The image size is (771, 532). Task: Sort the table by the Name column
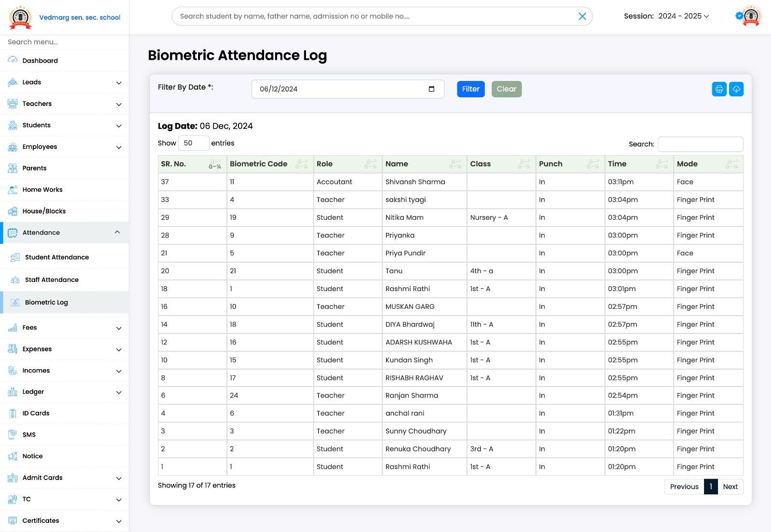coord(397,164)
